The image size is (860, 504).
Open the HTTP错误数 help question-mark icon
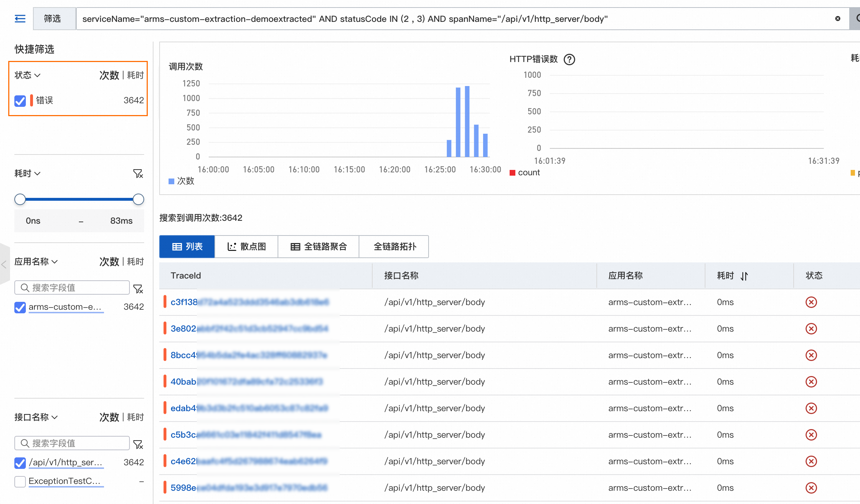click(569, 59)
